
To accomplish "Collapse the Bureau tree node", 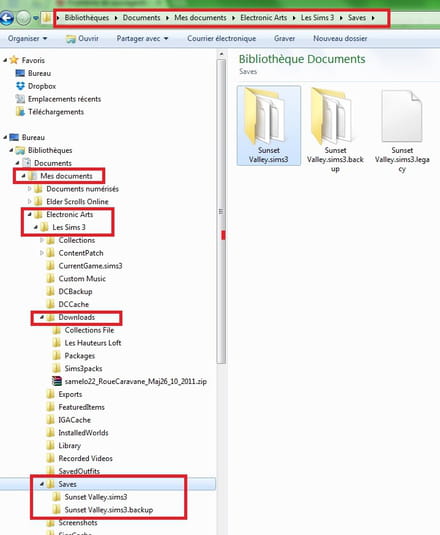I will pos(5,137).
